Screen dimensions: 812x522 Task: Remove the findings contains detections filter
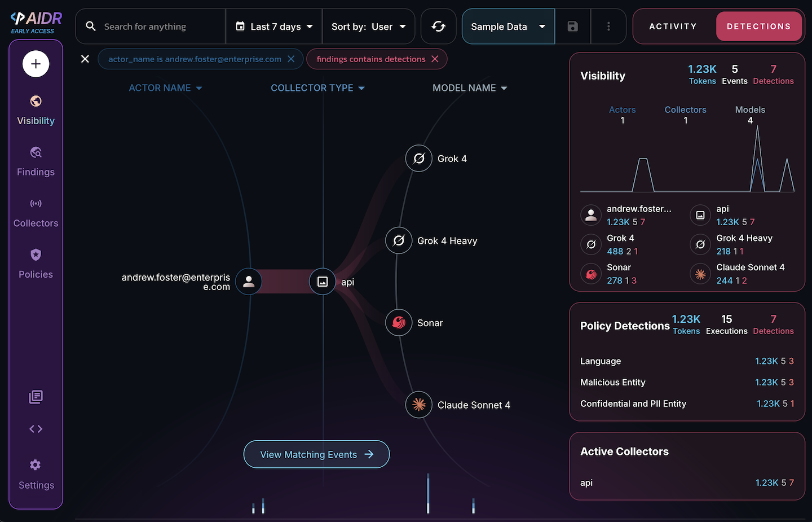pyautogui.click(x=435, y=59)
